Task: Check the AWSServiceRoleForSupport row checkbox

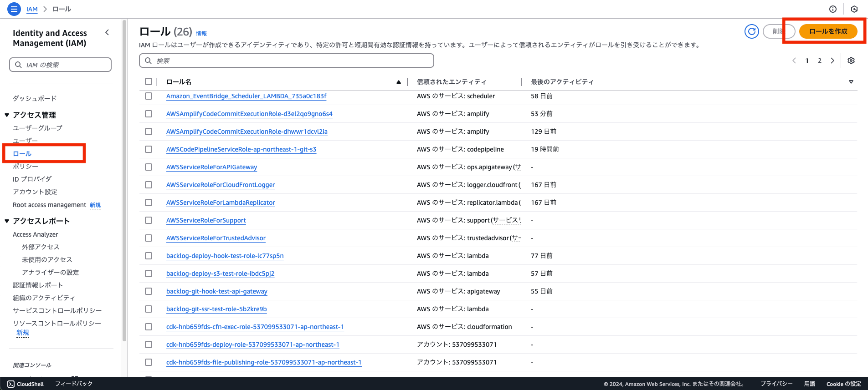Action: (149, 220)
